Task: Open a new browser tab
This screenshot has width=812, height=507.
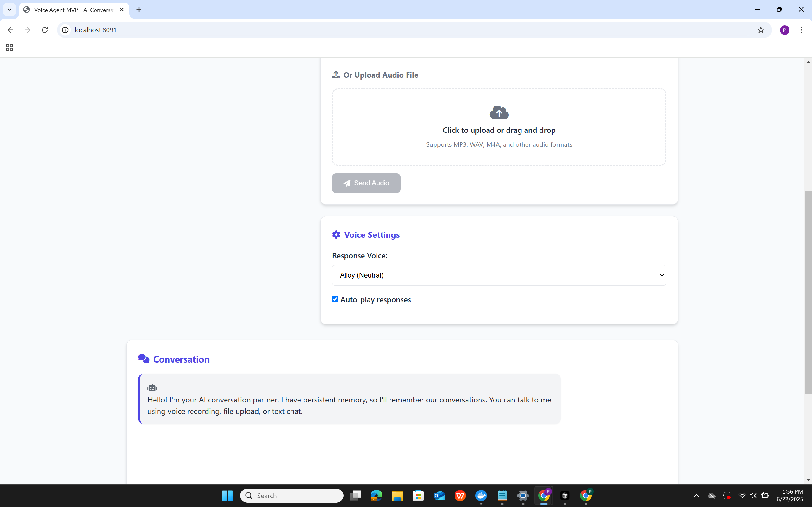Action: tap(139, 10)
